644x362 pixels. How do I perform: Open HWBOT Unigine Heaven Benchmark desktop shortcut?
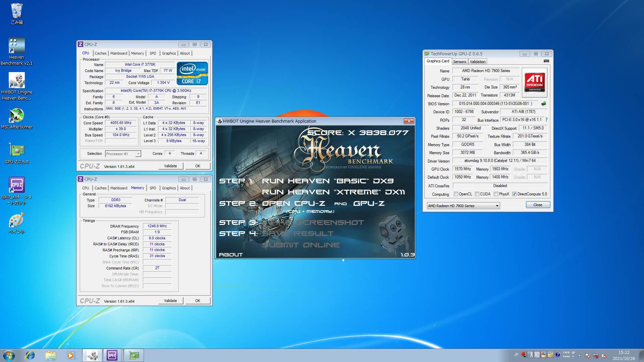16,86
